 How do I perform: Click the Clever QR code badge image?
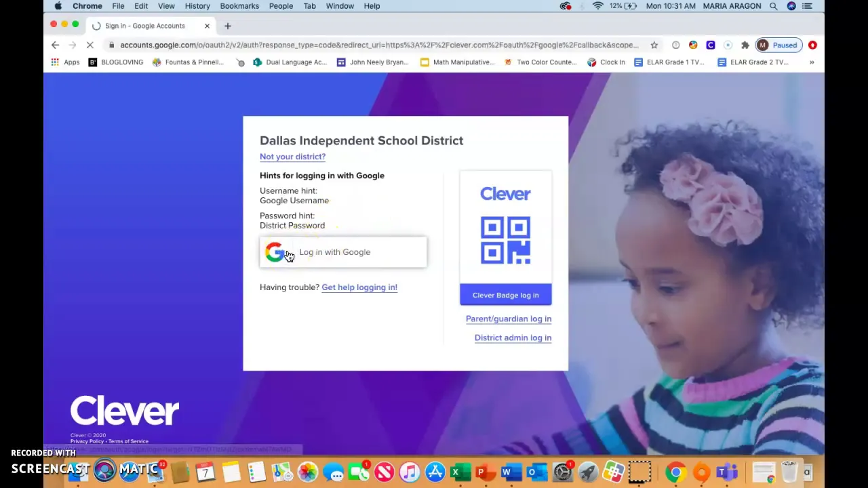tap(505, 240)
